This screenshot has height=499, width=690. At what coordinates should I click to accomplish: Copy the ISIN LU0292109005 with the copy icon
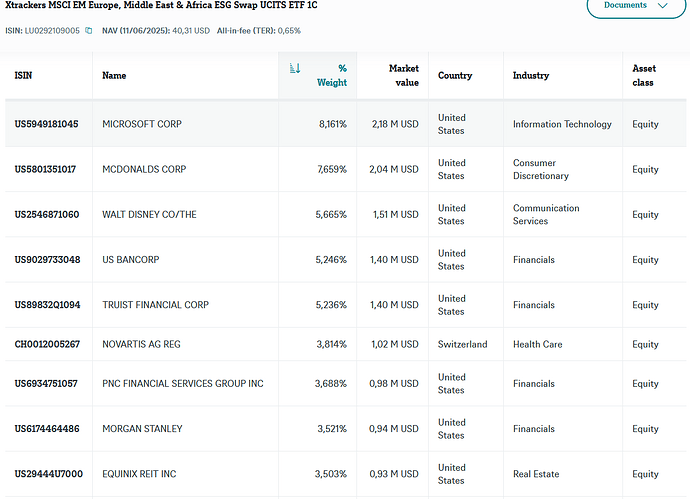click(x=88, y=31)
